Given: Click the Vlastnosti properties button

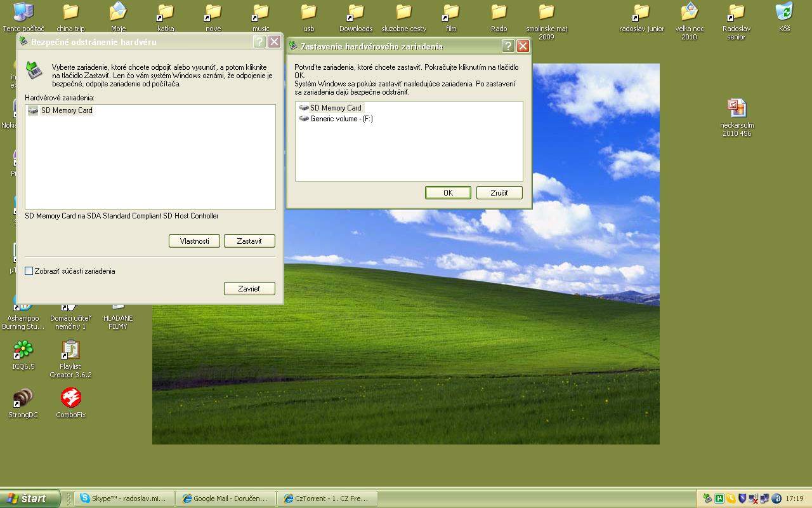Looking at the screenshot, I should point(194,241).
